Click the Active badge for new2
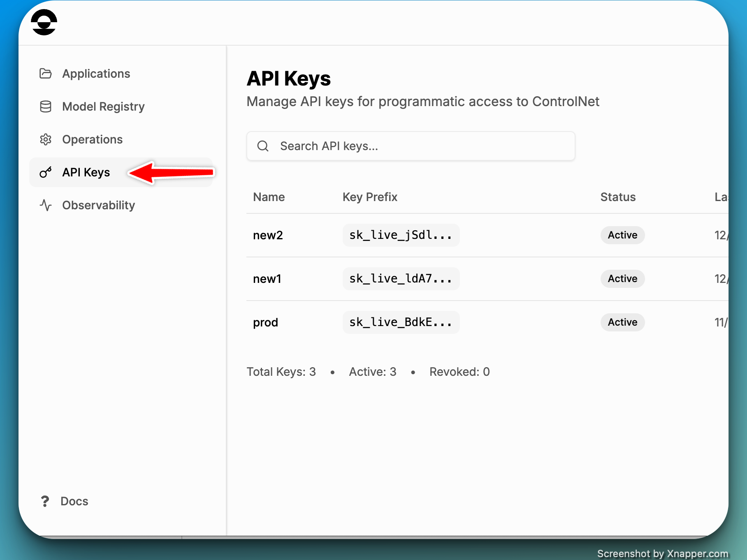The image size is (747, 560). [622, 235]
